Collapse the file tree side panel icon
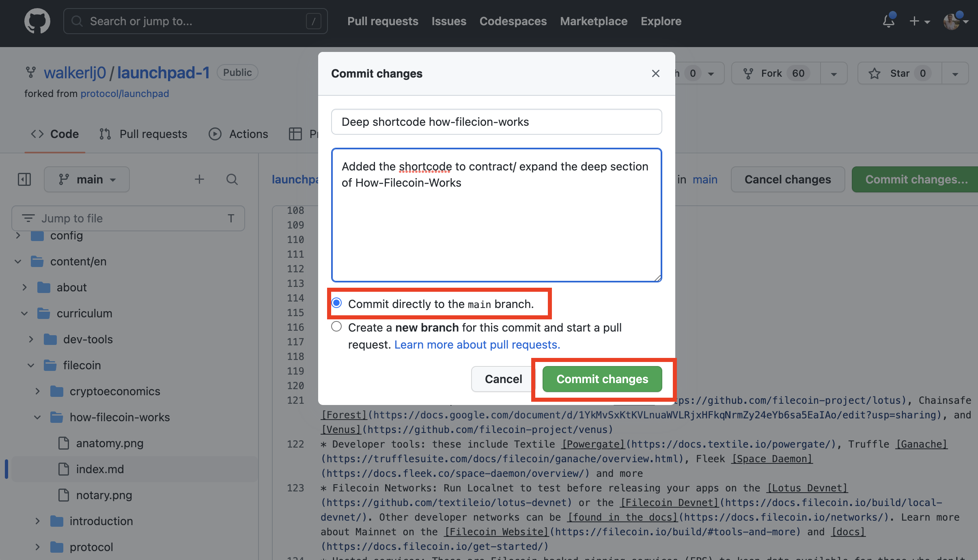The height and width of the screenshot is (560, 978). tap(24, 179)
